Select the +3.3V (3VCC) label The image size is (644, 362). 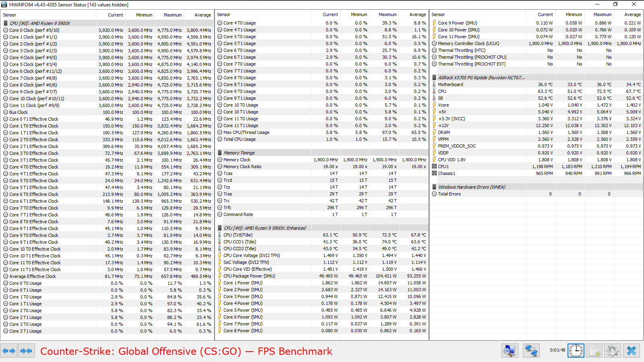click(452, 119)
